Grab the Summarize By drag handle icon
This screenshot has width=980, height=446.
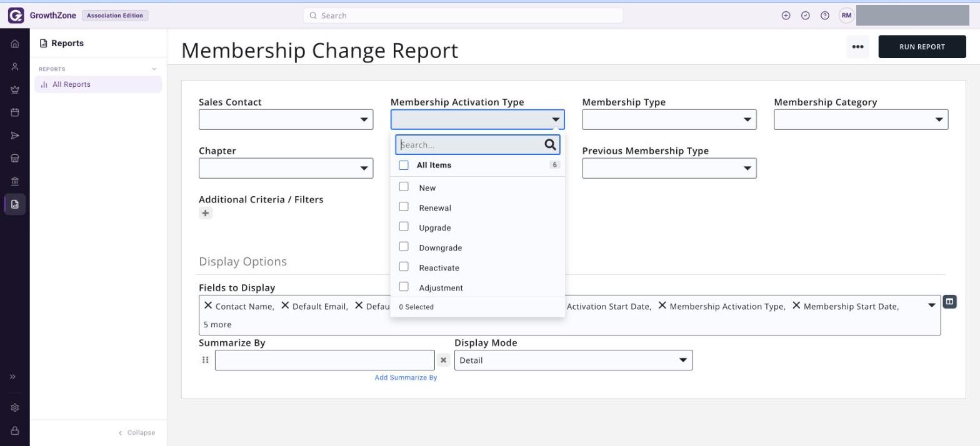click(x=205, y=360)
